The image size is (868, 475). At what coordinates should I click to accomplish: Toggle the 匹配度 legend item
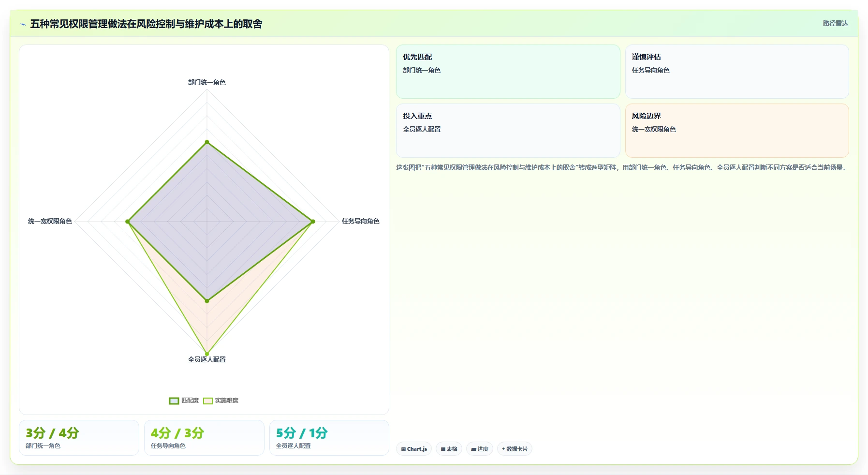tap(184, 401)
